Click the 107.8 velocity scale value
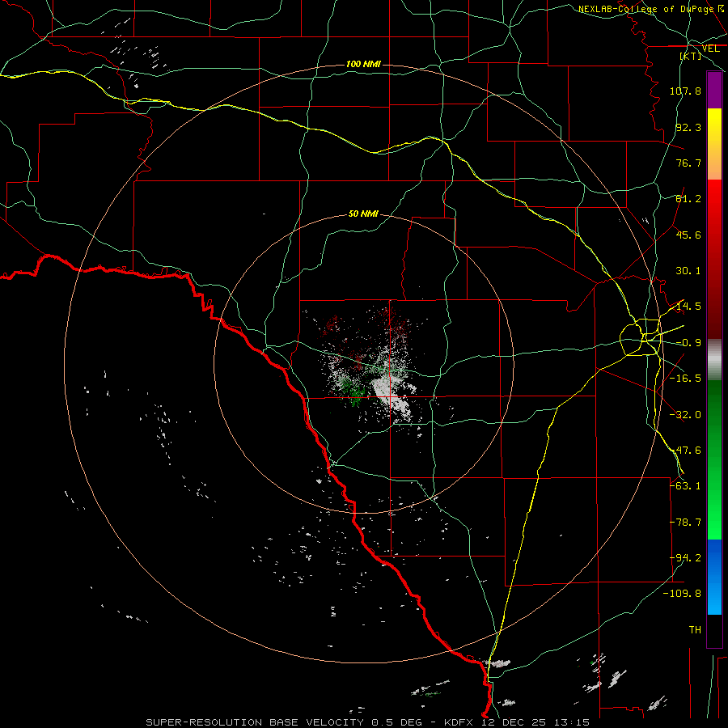 (685, 91)
